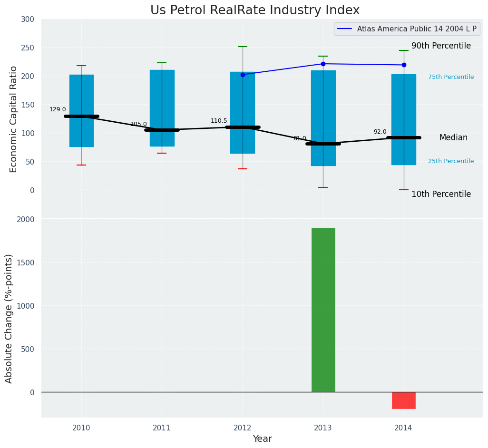Click the 75th Percentile annotation
The image size is (488, 448).
click(x=450, y=77)
